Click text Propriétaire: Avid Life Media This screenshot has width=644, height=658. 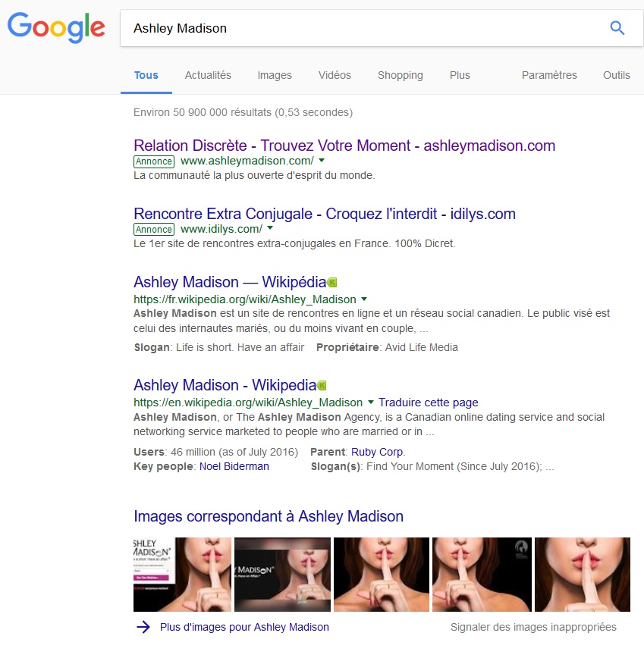click(387, 347)
